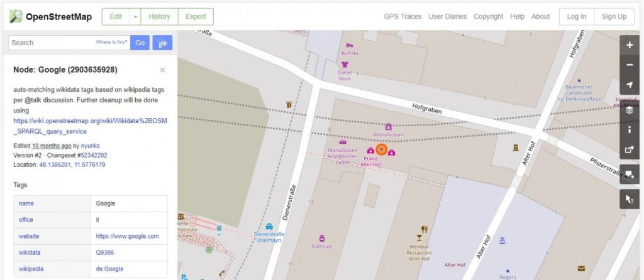Click the Dienerstraße taxi icon
The width and height of the screenshot is (644, 280).
269,226
